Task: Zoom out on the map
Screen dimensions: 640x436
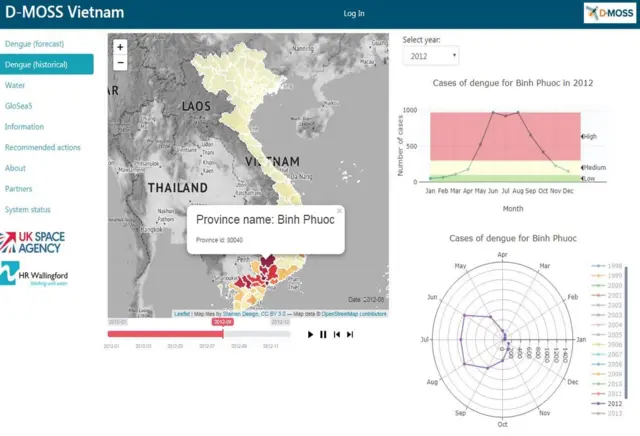Action: click(x=120, y=62)
